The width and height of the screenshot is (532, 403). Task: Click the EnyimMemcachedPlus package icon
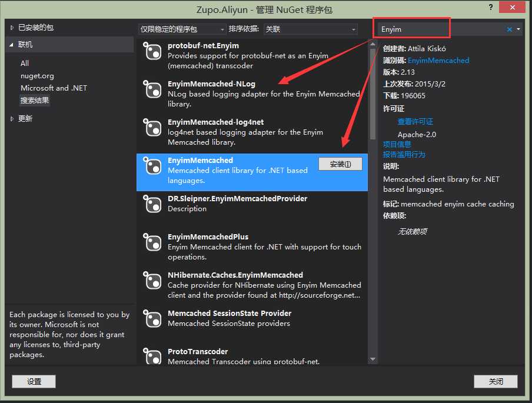tap(152, 243)
